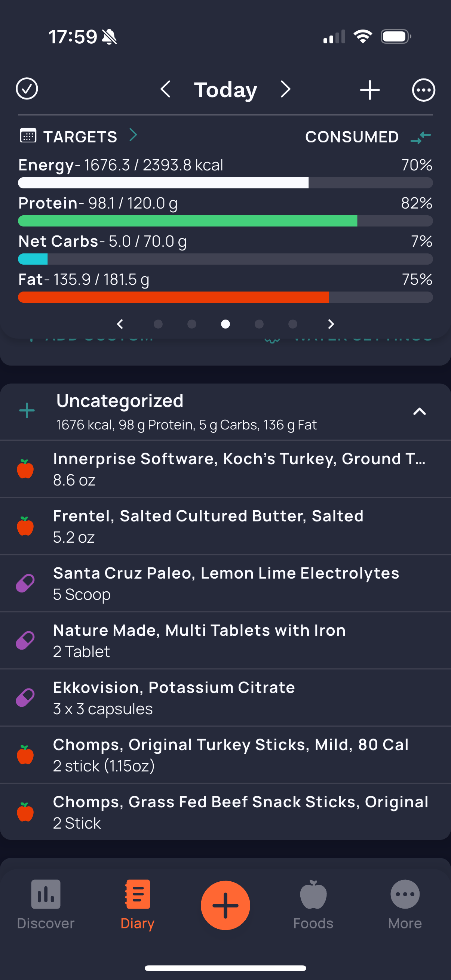Screen dimensions: 451x980
Task: Show next targets summary page arrow
Action: click(x=331, y=324)
